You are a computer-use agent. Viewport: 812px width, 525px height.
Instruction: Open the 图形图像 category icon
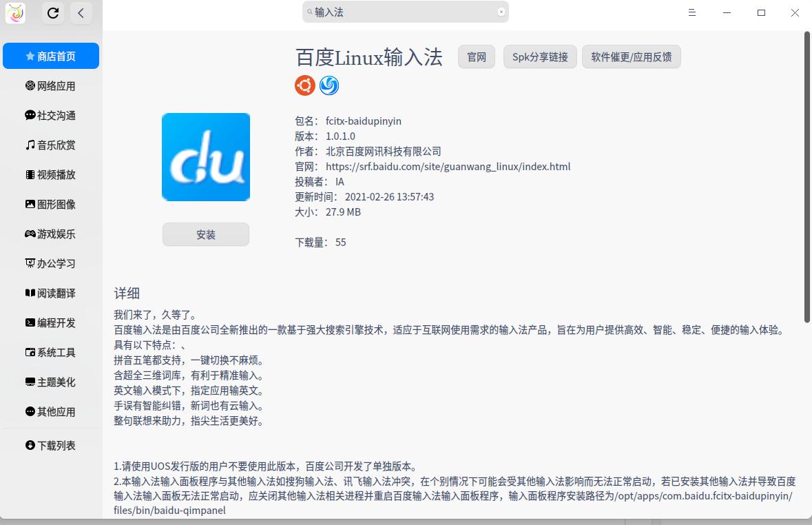coord(29,204)
